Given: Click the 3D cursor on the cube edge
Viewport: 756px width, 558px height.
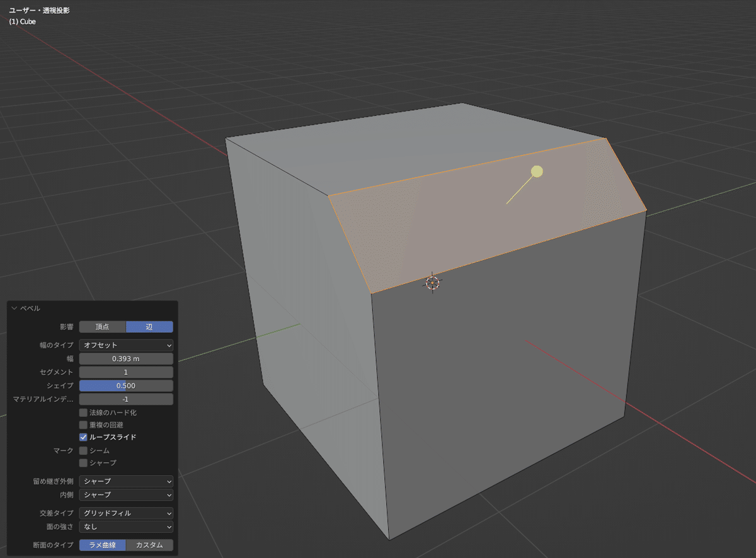Looking at the screenshot, I should tap(432, 283).
